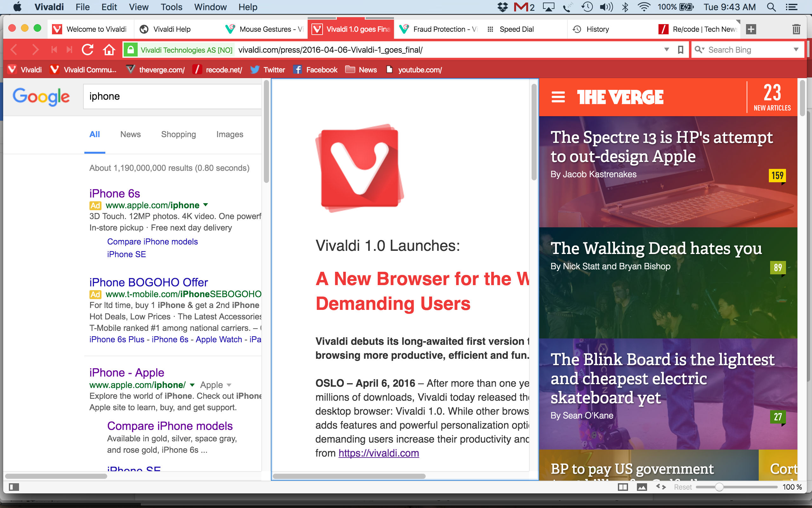This screenshot has height=508, width=812.
Task: Expand the address bar history dropdown
Action: [x=667, y=50]
